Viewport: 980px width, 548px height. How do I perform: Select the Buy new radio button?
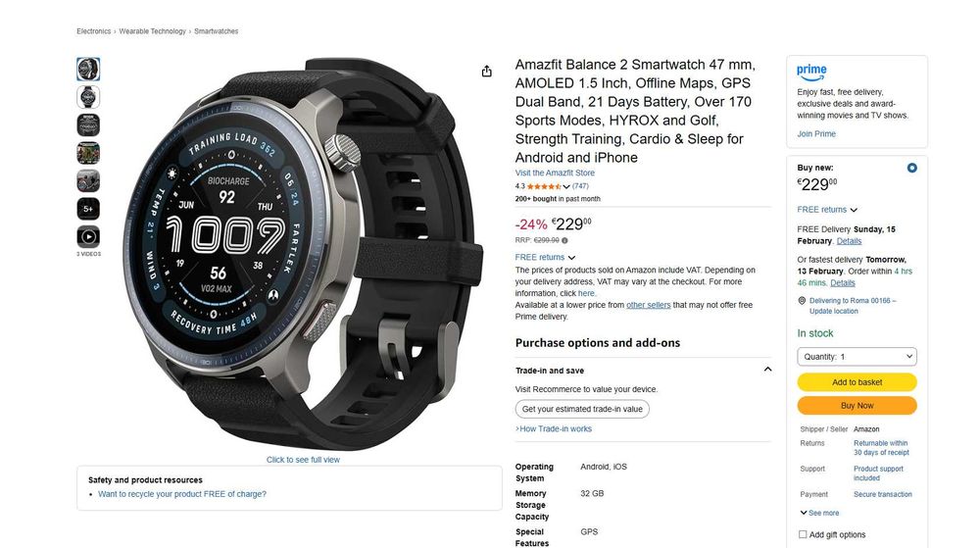[911, 168]
